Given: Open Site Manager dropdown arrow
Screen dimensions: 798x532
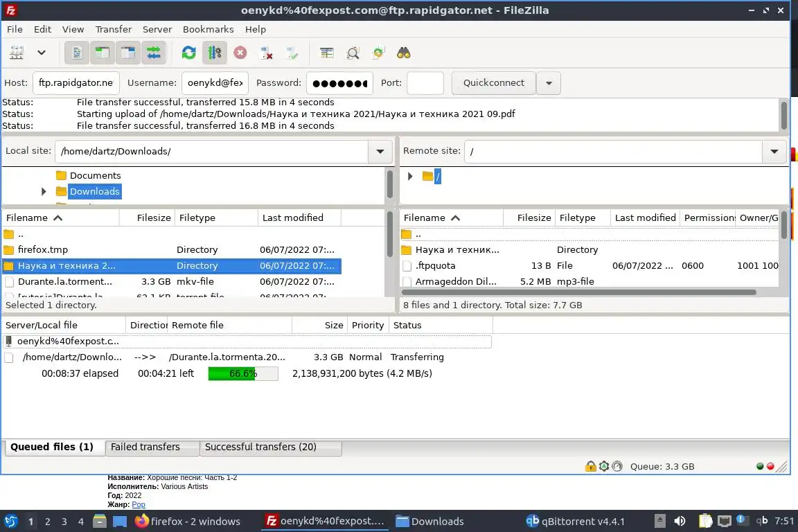Looking at the screenshot, I should [x=42, y=53].
